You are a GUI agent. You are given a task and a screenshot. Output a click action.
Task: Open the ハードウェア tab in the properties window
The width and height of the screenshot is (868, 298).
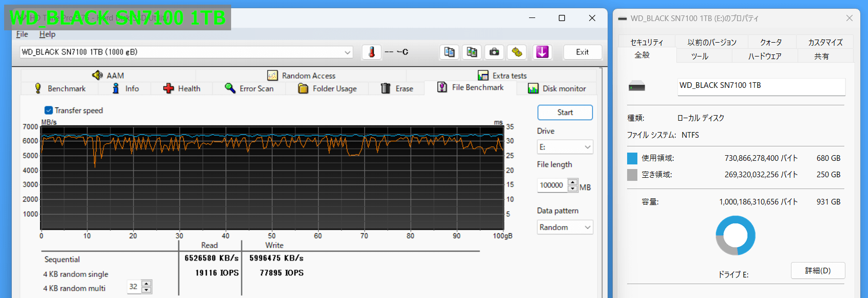[x=765, y=56]
